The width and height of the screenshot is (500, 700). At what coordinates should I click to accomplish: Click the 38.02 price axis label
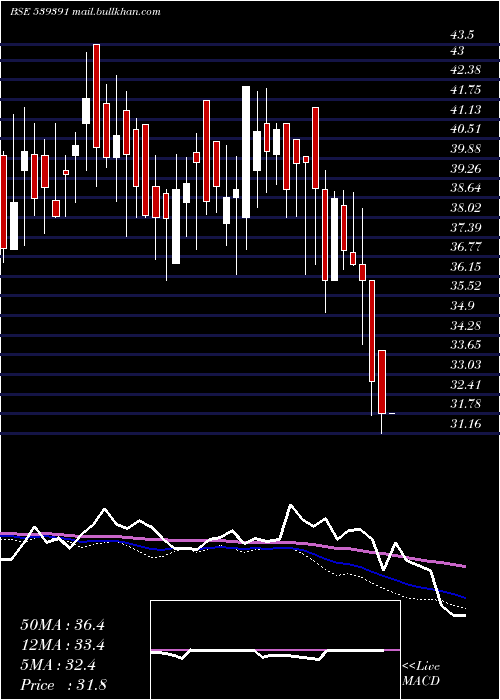pos(465,208)
